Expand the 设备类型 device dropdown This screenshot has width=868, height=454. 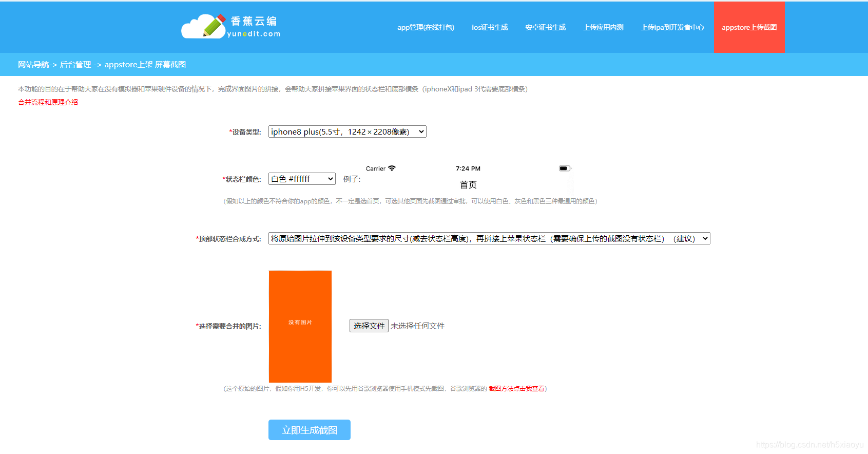click(x=348, y=131)
